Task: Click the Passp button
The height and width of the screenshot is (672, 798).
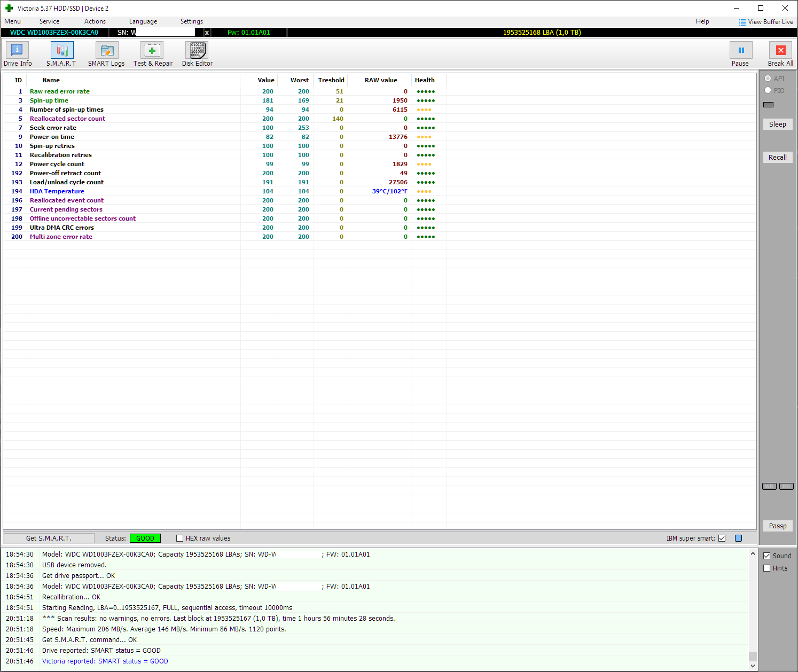Action: (x=778, y=526)
